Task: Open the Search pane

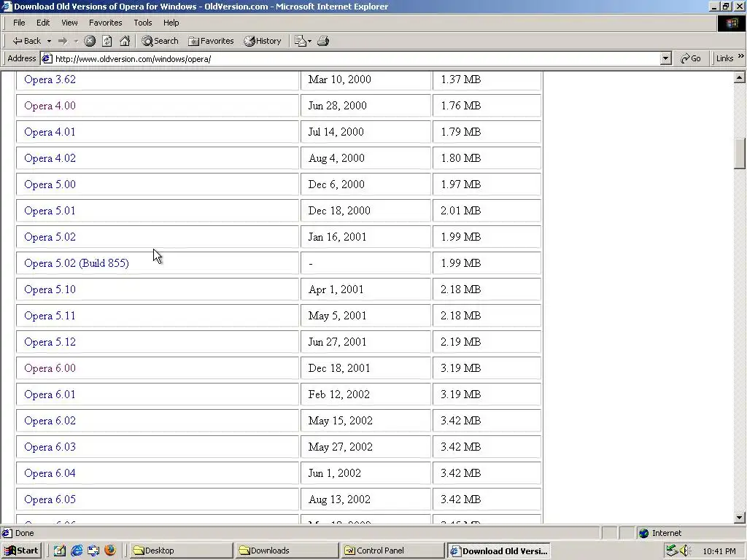Action: (x=160, y=41)
